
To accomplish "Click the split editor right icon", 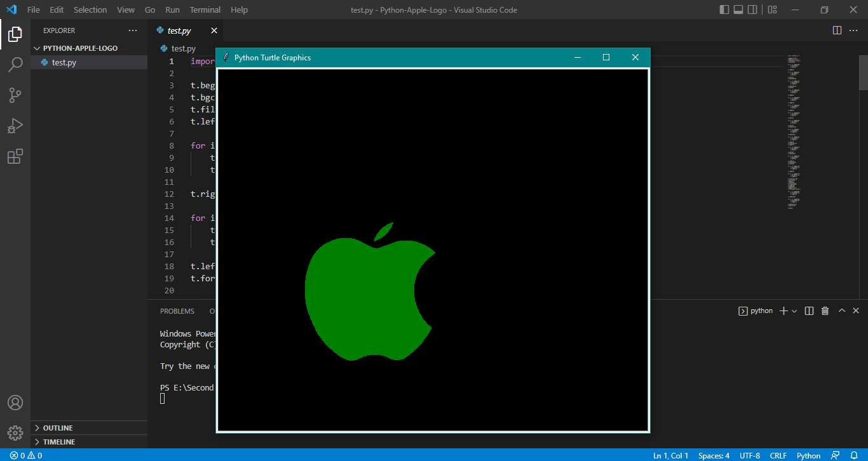I will coord(837,30).
